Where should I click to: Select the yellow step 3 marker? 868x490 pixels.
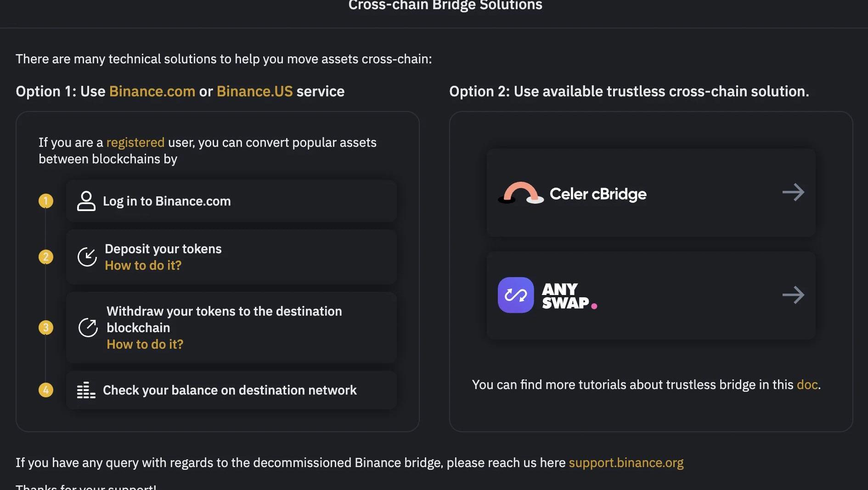point(46,328)
